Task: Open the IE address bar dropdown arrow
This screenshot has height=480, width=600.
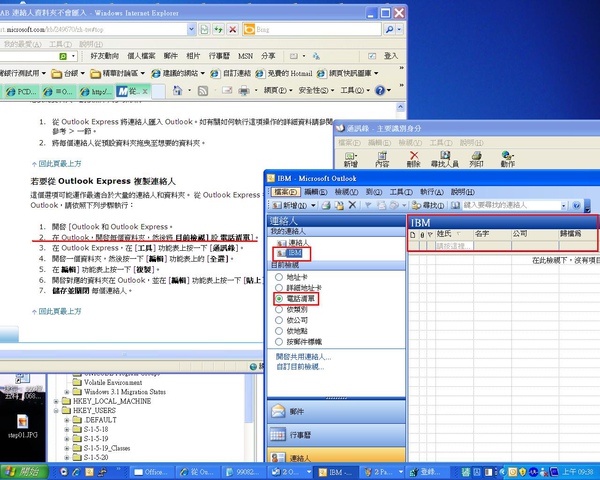Action: point(191,29)
